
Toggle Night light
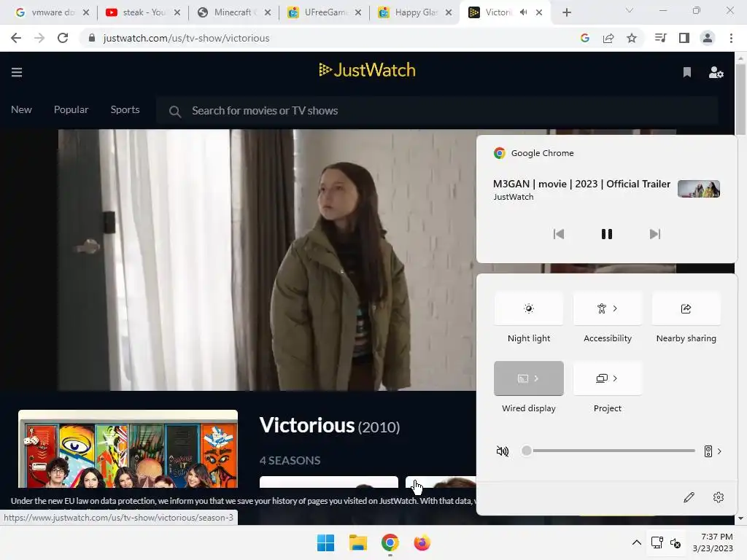[x=529, y=308]
